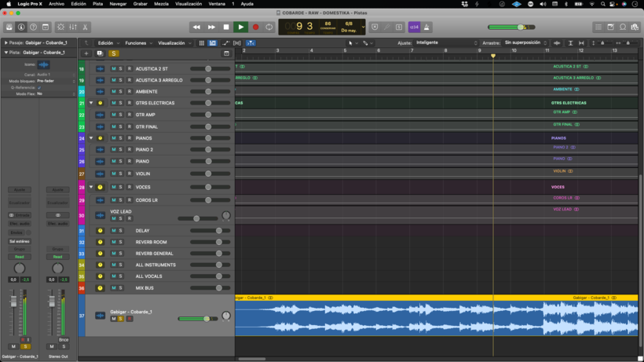Click the Sal estéreo output button
The height and width of the screenshot is (362, 644).
click(20, 241)
